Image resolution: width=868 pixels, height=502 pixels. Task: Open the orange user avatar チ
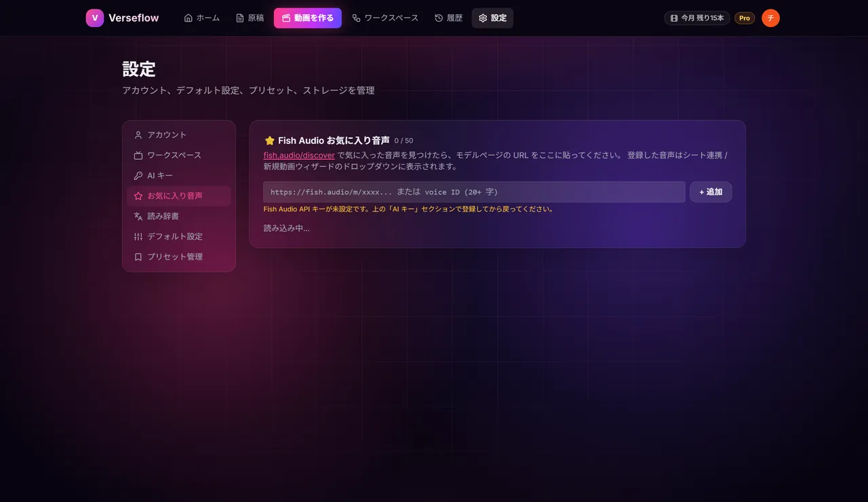(770, 18)
